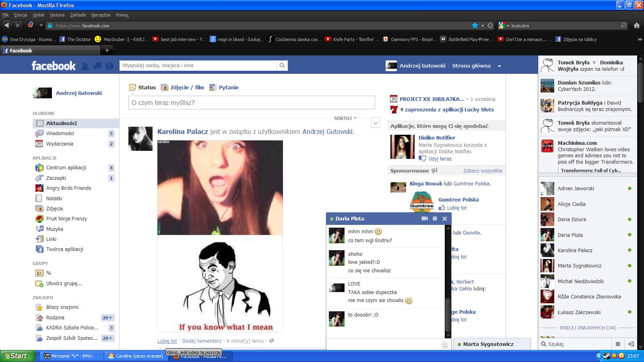Click Dodaj komentarz link

point(202,341)
